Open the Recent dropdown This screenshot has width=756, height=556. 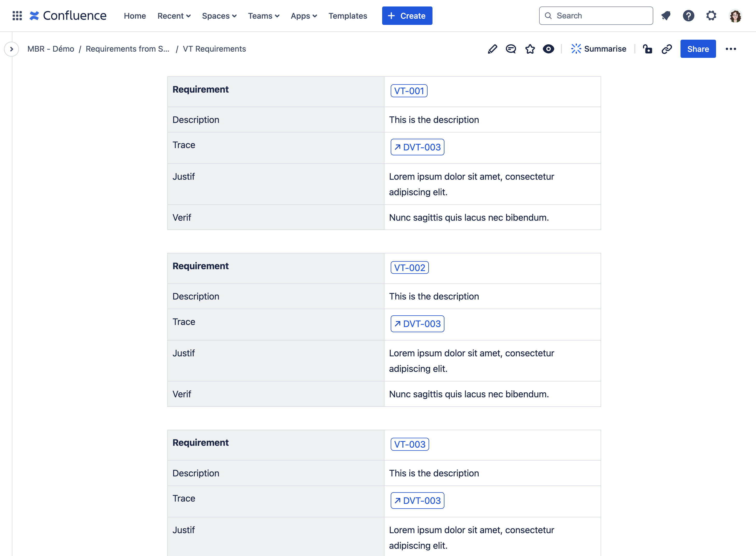[x=174, y=16]
